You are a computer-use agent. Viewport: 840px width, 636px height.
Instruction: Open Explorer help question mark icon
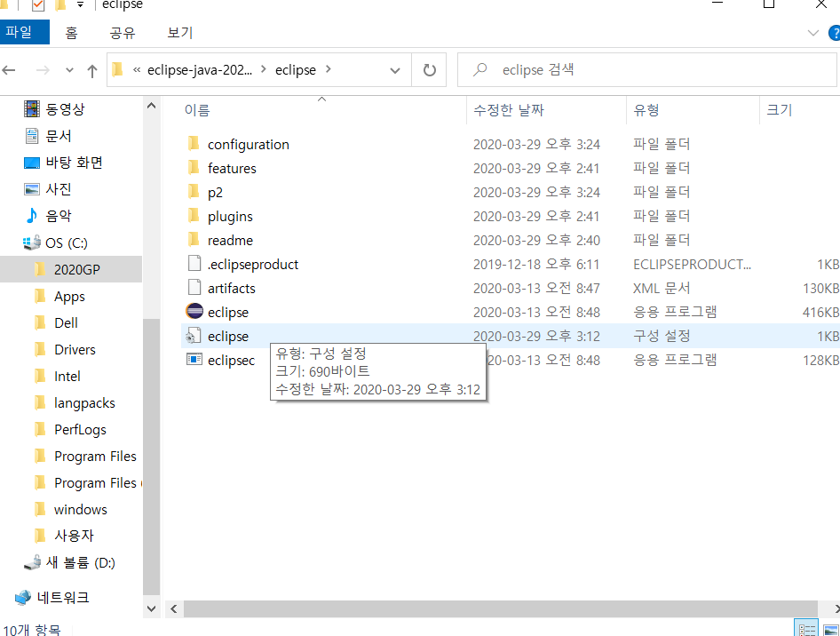click(834, 33)
